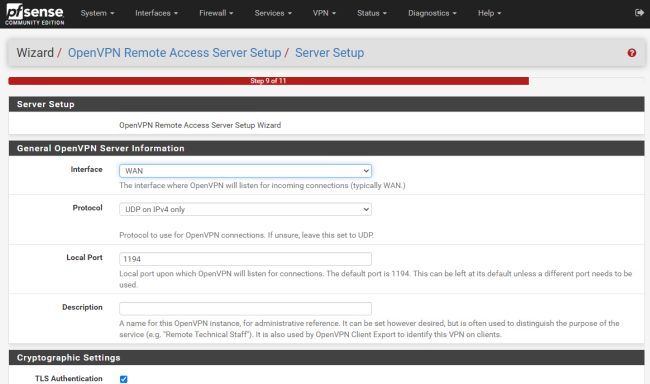The height and width of the screenshot is (384, 650).
Task: Open the Interfaces menu
Action: (x=156, y=13)
